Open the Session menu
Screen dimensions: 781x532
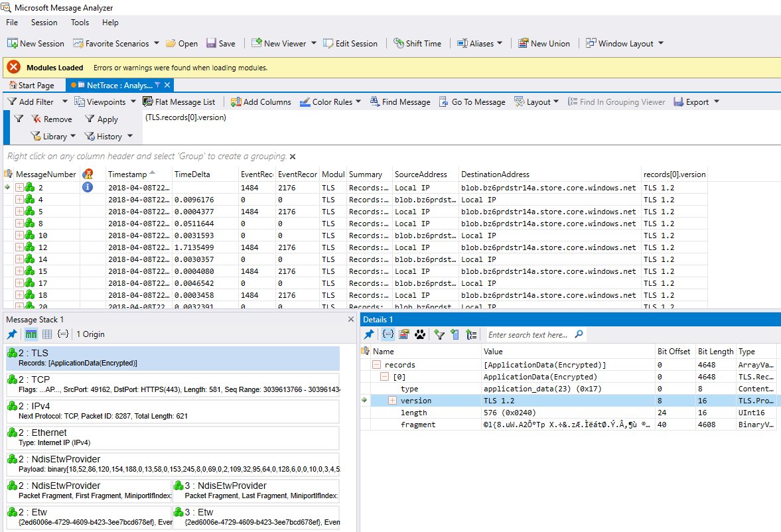[44, 23]
